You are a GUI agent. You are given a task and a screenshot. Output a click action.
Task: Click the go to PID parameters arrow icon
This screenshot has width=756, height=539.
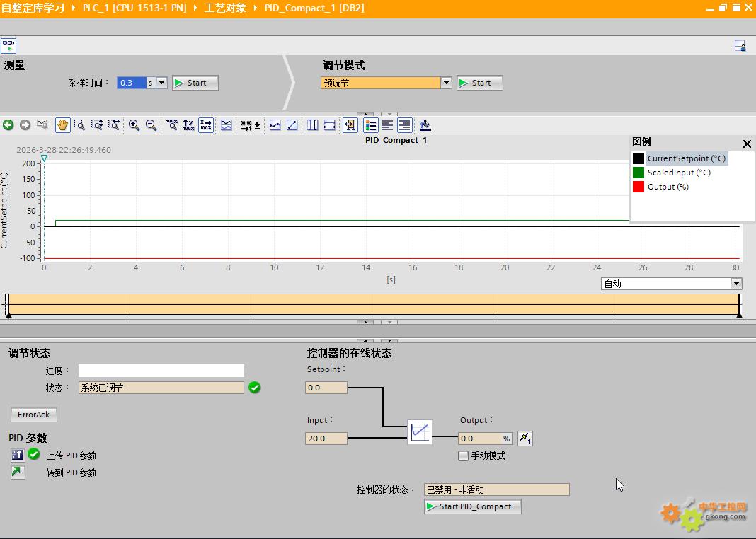(x=18, y=473)
